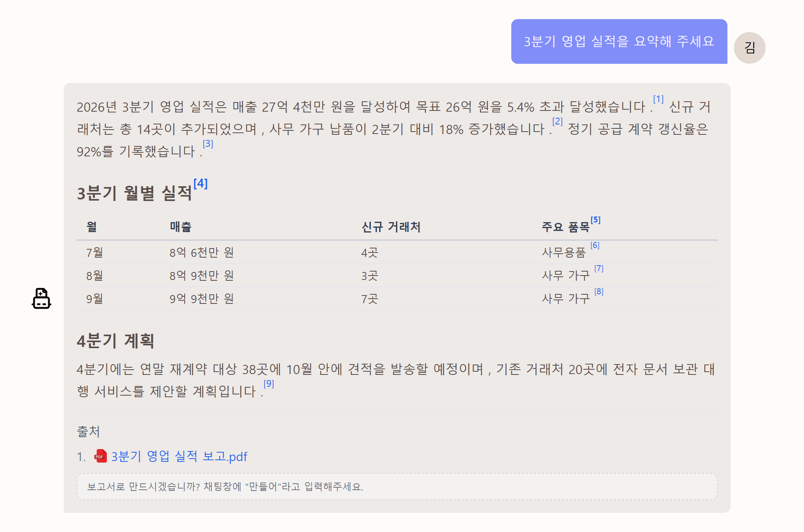Click the red PDF file icon

point(100,456)
